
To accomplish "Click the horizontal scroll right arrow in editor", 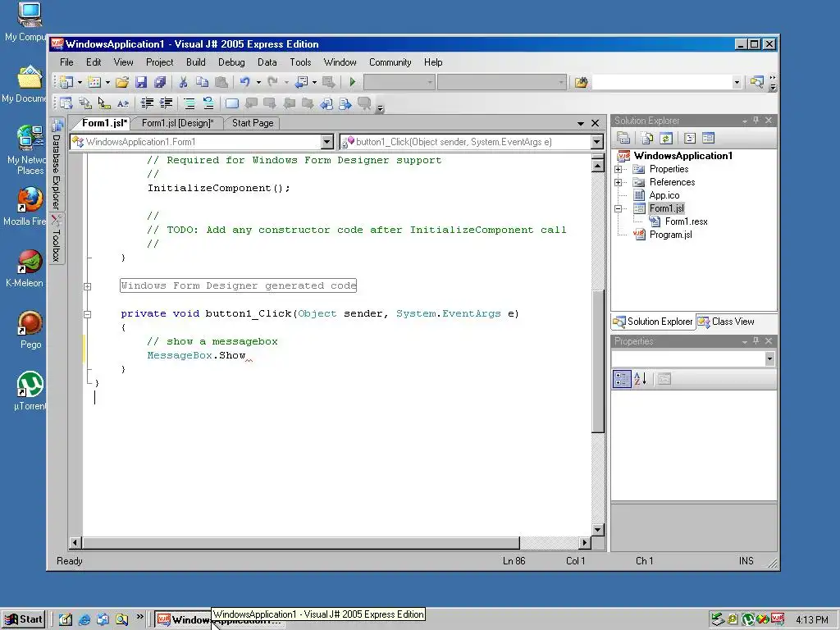I will coord(584,543).
